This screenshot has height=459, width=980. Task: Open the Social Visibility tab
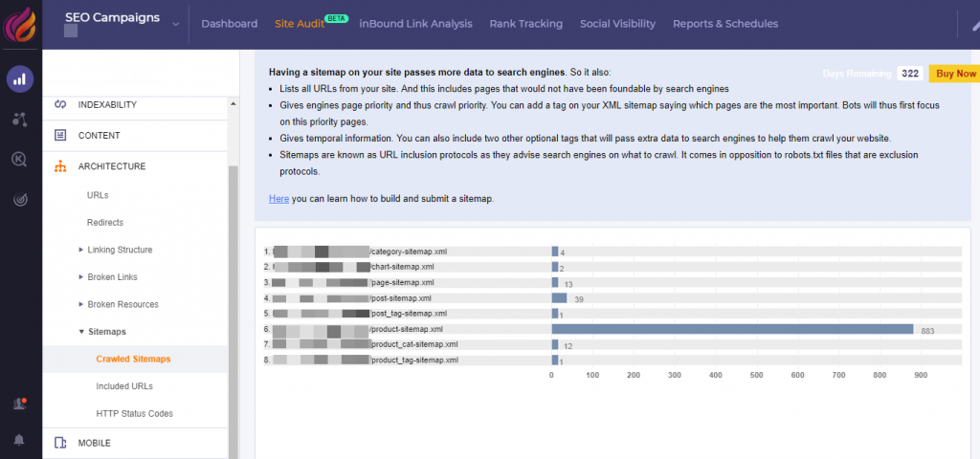pyautogui.click(x=617, y=24)
